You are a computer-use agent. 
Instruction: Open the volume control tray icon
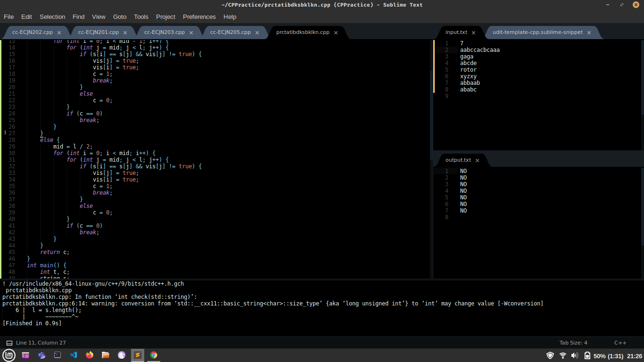coord(575,356)
